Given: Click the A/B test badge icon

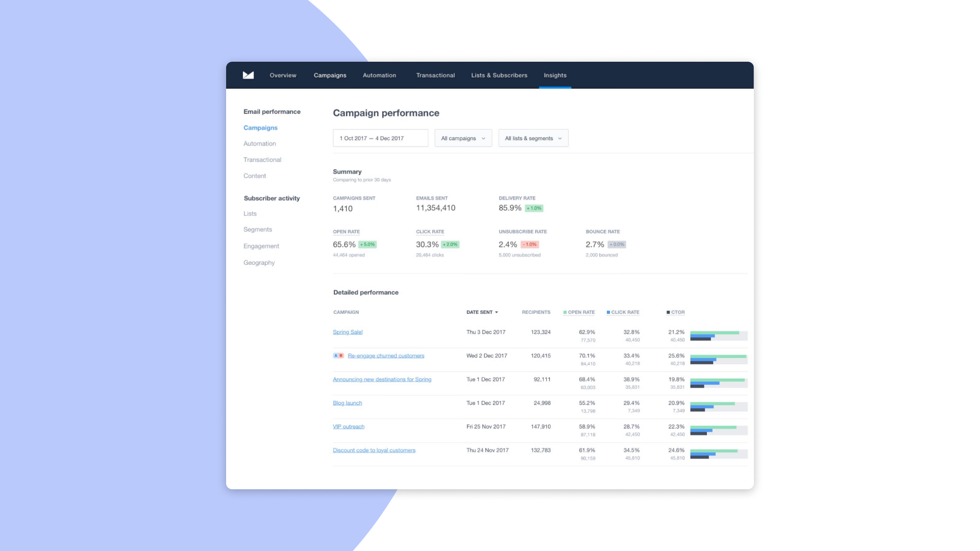Looking at the screenshot, I should coord(338,356).
